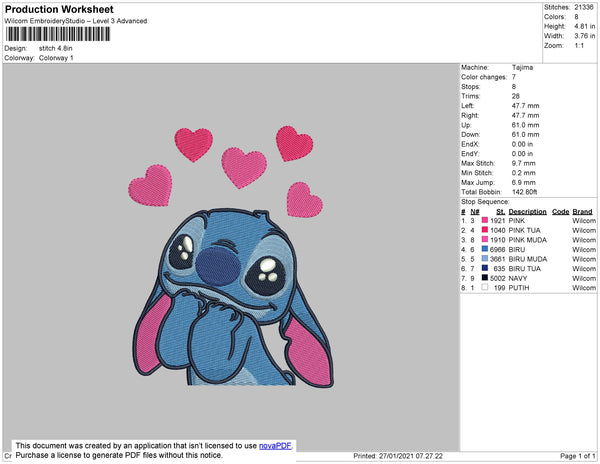Screen dimensions: 600x464
Task: Select the BIRU TUA dark blue swatch
Action: pos(486,268)
